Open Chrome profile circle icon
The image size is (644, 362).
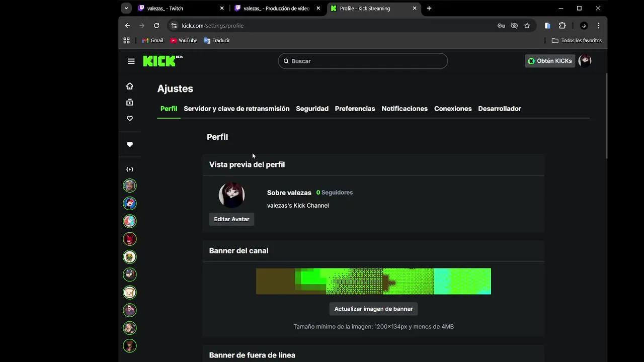584,26
